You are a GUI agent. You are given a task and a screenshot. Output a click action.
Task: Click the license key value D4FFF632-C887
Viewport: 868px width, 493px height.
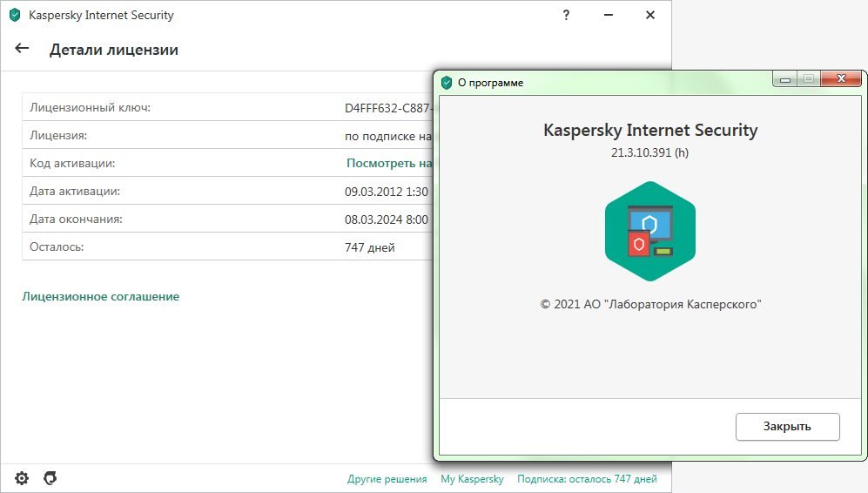click(x=388, y=108)
